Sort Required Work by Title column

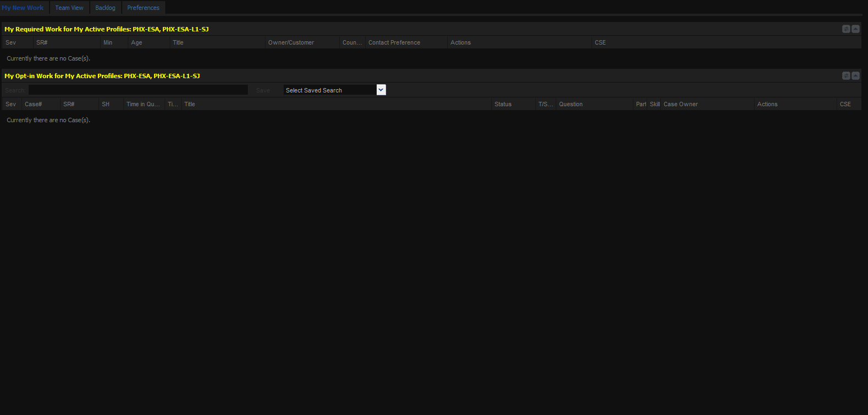point(218,42)
